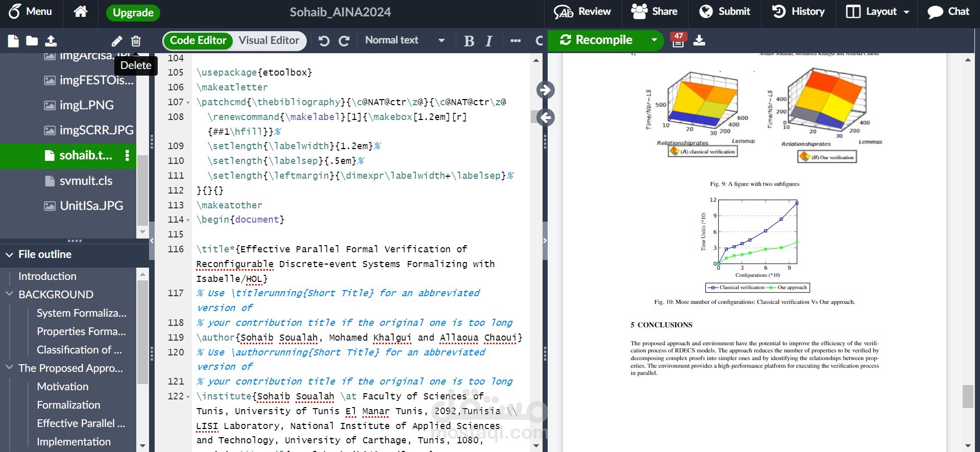980x452 pixels.
Task: Toggle italic formatting
Action: [x=489, y=41]
